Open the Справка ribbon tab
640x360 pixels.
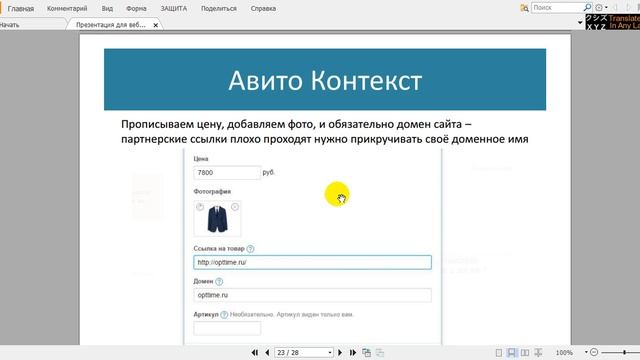pyautogui.click(x=263, y=8)
